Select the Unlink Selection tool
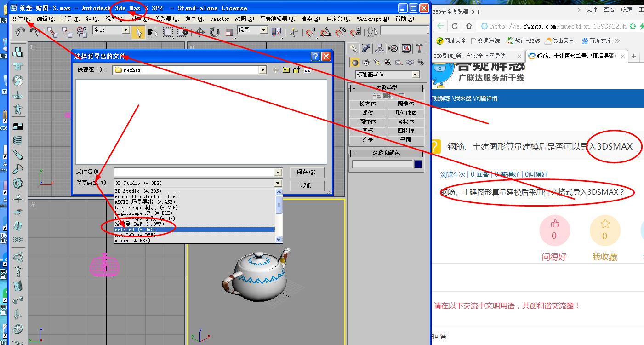644x345 pixels. [x=67, y=31]
